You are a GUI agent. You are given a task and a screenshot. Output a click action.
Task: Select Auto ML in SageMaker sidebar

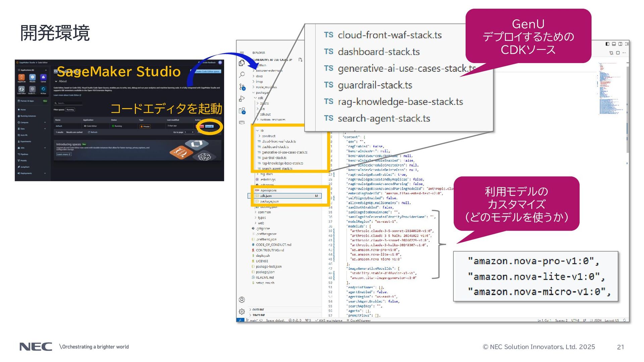click(x=23, y=135)
